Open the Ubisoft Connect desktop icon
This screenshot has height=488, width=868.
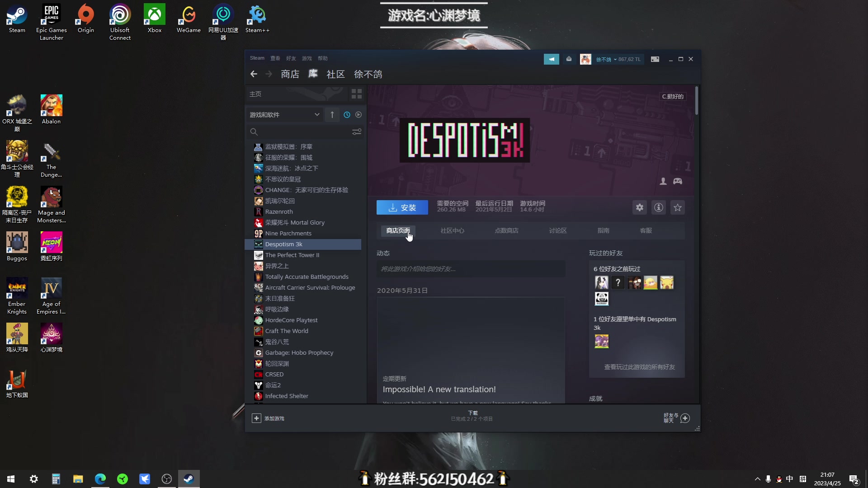(x=120, y=22)
